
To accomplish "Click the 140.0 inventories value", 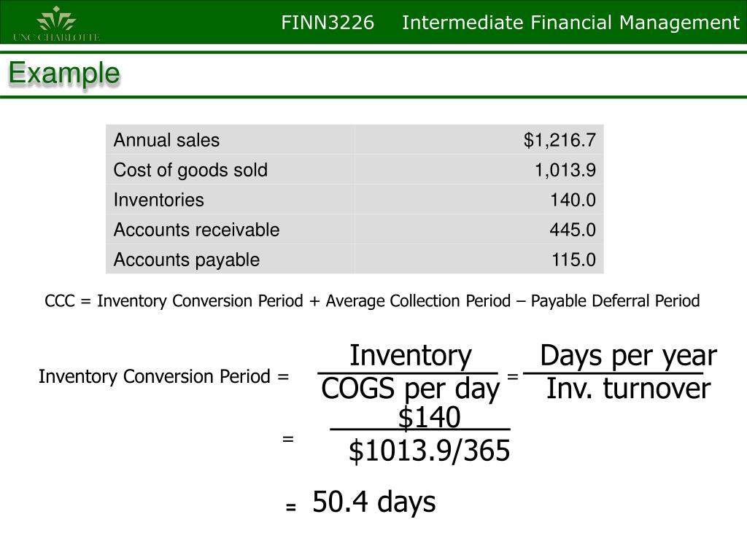I will [x=573, y=200].
